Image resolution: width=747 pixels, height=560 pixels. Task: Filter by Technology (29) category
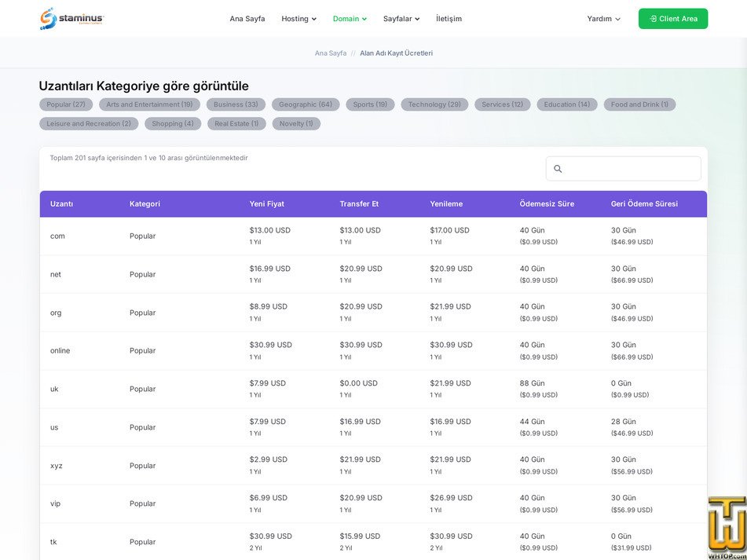(434, 104)
